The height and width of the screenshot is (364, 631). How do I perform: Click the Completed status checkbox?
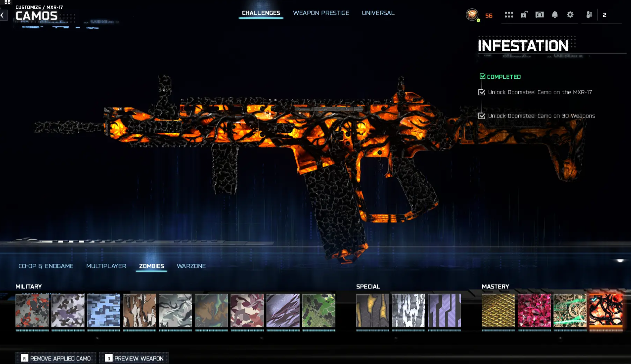pos(483,76)
